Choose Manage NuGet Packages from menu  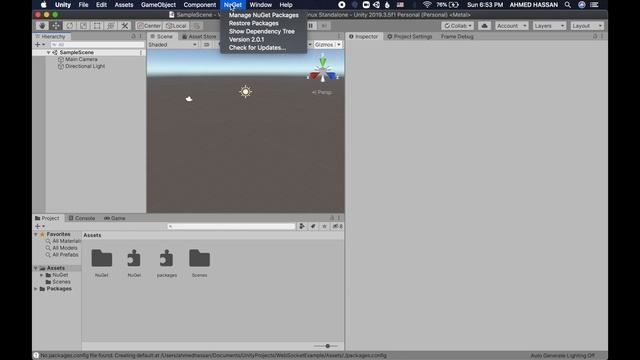pos(264,15)
